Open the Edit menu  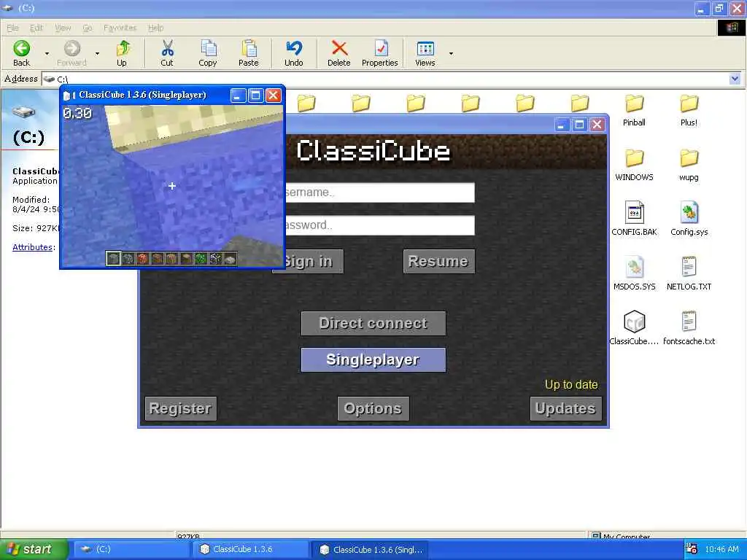coord(36,28)
